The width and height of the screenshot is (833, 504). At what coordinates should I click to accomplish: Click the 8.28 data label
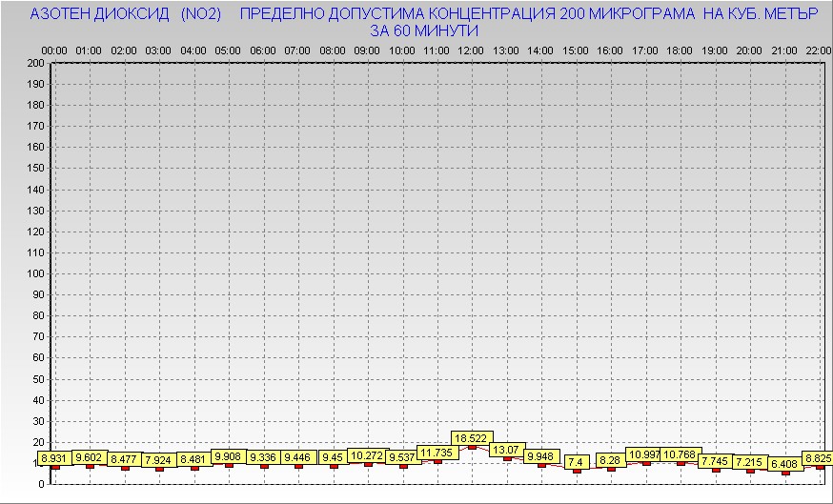(x=611, y=460)
